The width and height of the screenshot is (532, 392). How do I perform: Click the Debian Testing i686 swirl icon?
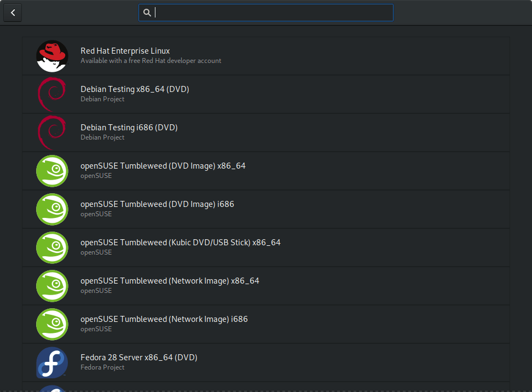(52, 132)
